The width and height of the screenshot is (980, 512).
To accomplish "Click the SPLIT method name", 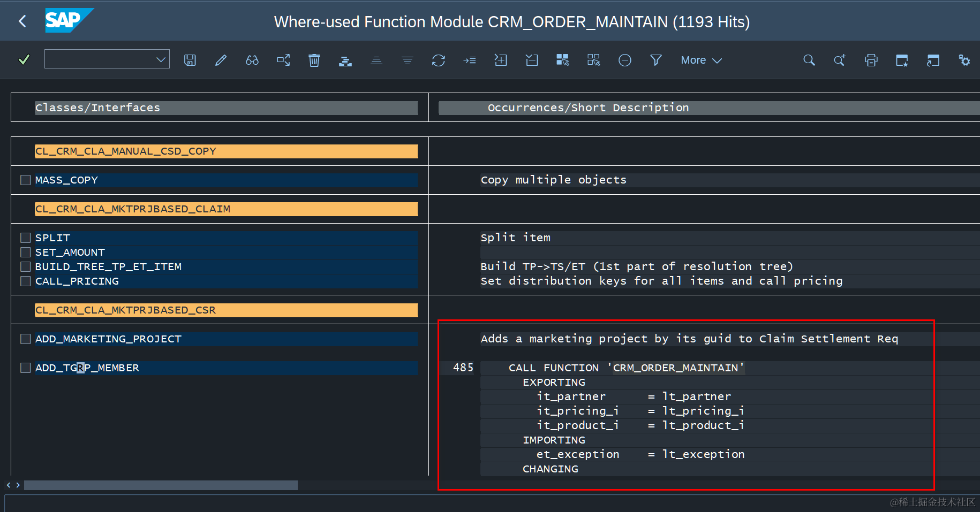I will pyautogui.click(x=52, y=238).
